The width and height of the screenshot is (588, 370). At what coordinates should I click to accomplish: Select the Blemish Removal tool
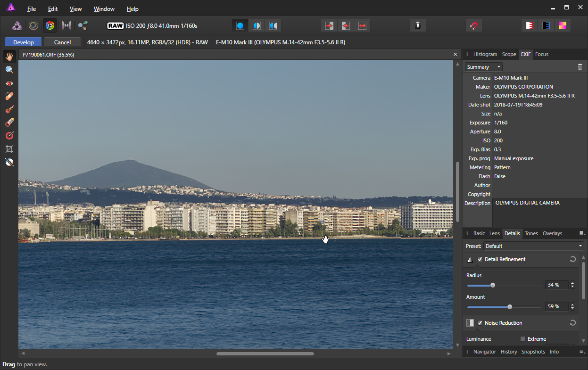coord(9,96)
